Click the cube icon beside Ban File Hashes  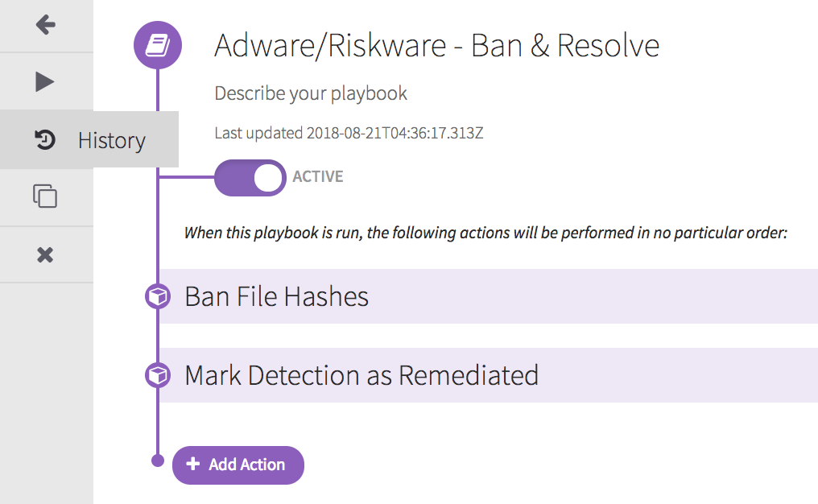[158, 297]
